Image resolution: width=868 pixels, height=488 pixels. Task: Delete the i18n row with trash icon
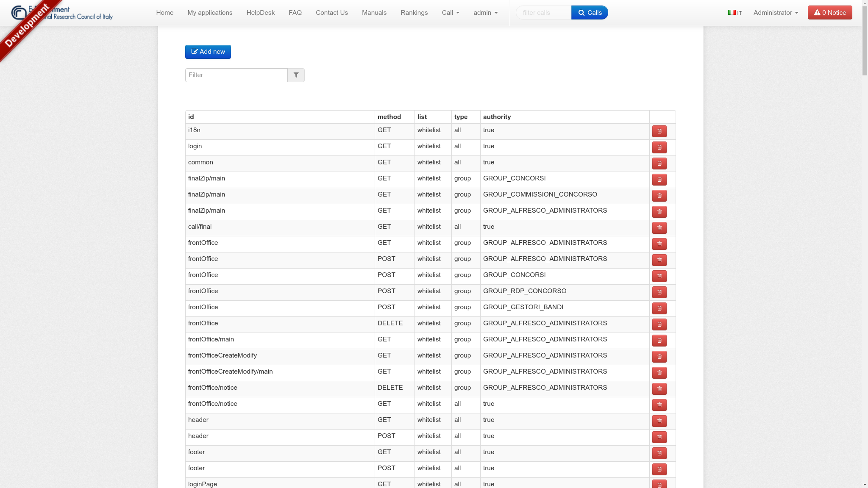[659, 131]
